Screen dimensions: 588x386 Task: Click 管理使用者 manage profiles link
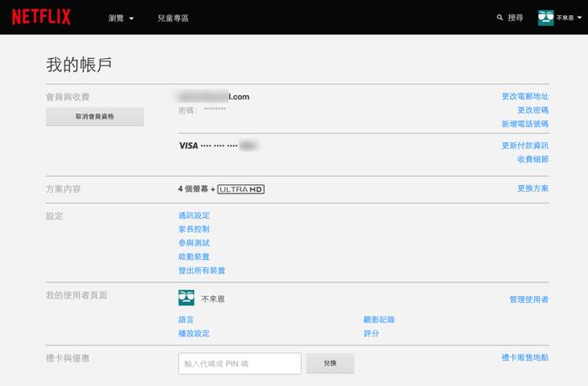point(528,299)
